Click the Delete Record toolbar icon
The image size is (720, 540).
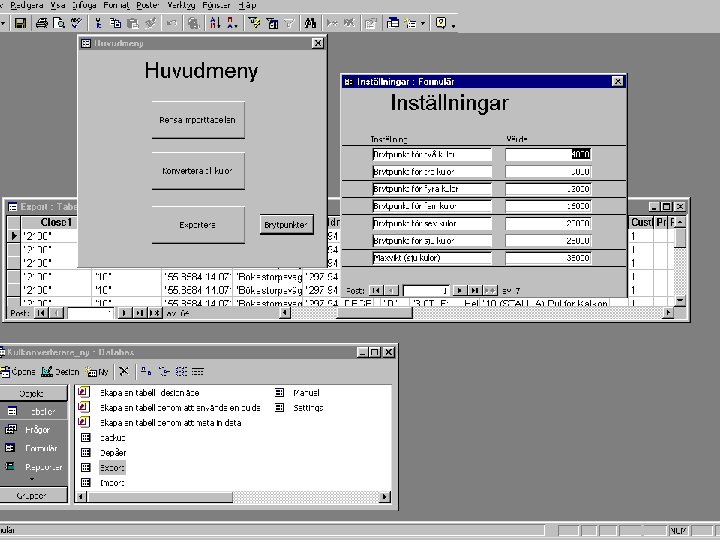(349, 23)
